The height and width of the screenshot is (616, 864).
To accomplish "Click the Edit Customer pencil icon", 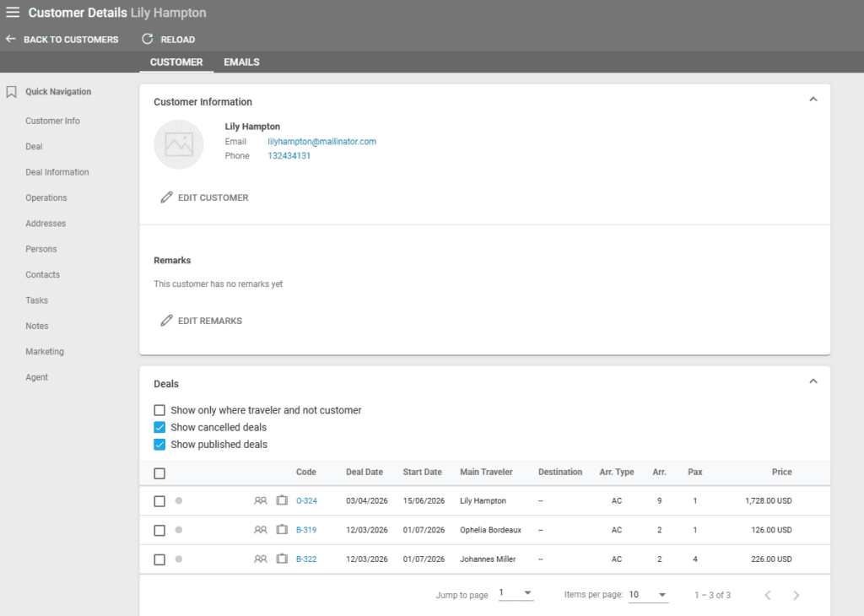I will pyautogui.click(x=166, y=197).
